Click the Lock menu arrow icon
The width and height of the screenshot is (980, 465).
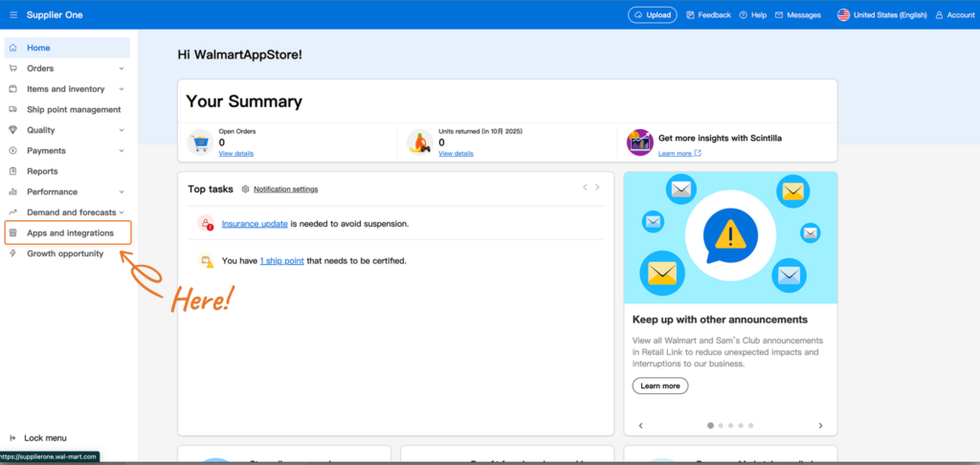click(13, 438)
